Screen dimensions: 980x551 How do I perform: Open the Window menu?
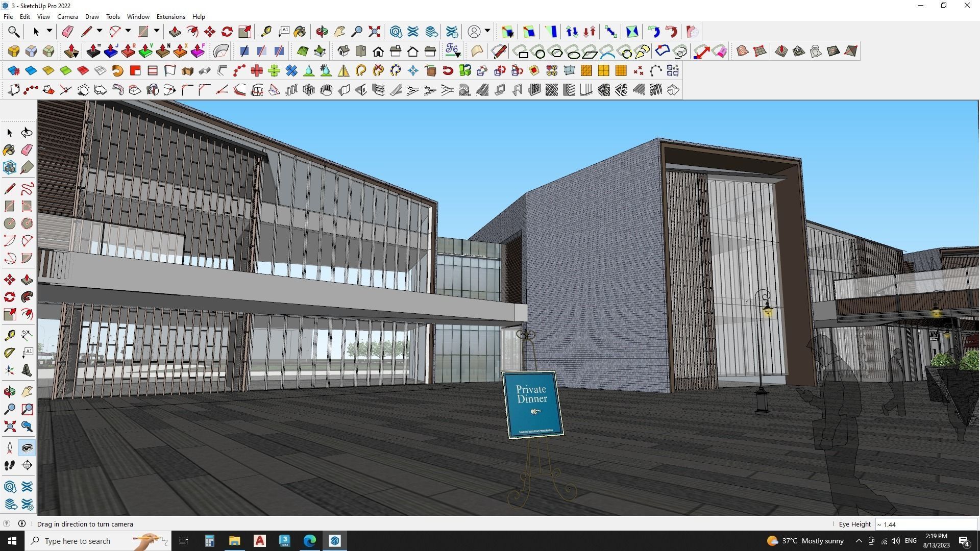pyautogui.click(x=138, y=17)
